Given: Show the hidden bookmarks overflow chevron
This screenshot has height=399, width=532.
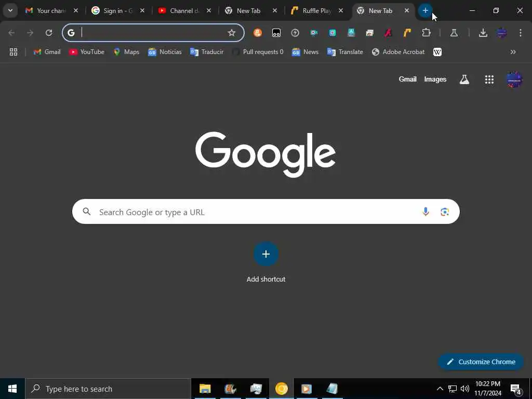Looking at the screenshot, I should click(513, 52).
